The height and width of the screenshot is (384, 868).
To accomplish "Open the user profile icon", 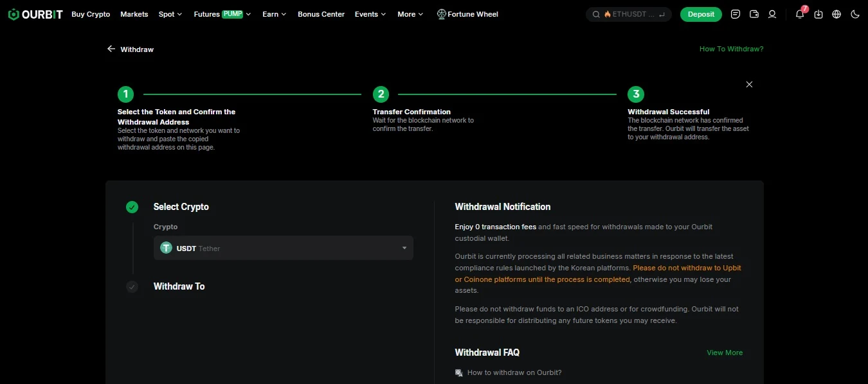I will pos(772,14).
